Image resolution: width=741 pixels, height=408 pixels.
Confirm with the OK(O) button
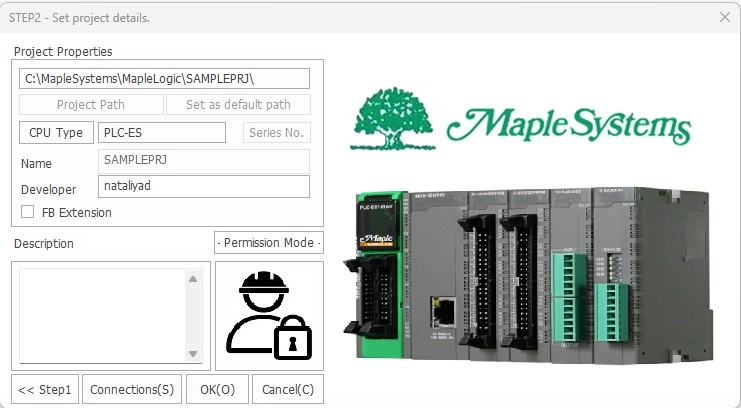217,390
